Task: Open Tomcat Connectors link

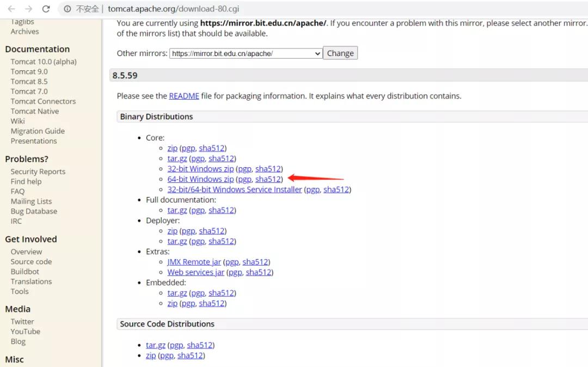Action: [x=43, y=101]
